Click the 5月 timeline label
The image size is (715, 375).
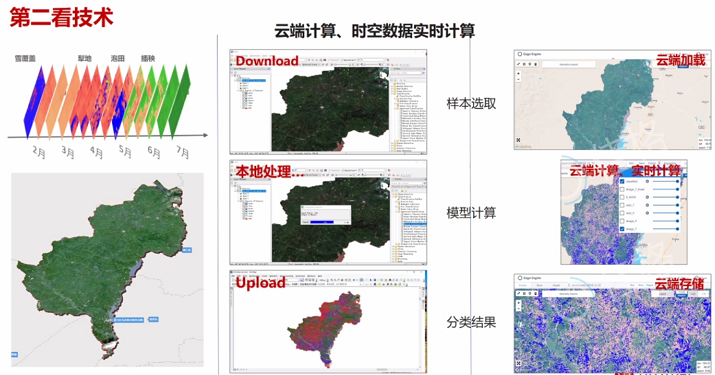(125, 152)
